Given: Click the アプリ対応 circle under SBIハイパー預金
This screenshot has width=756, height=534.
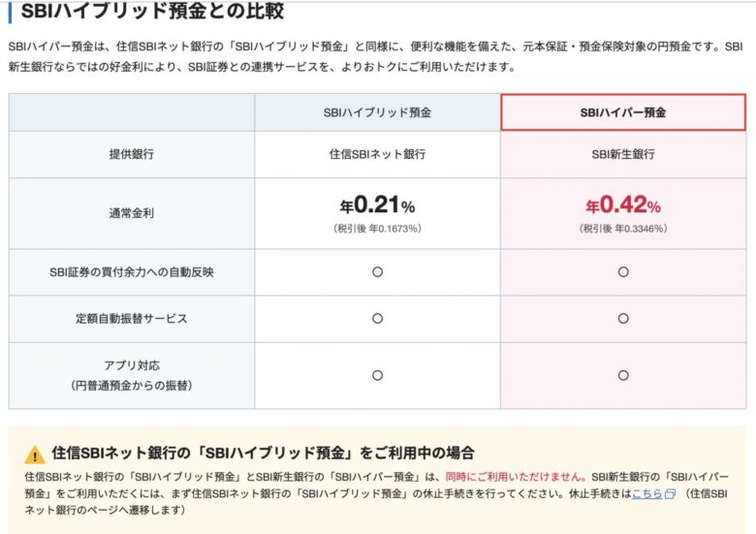Looking at the screenshot, I should click(x=623, y=375).
